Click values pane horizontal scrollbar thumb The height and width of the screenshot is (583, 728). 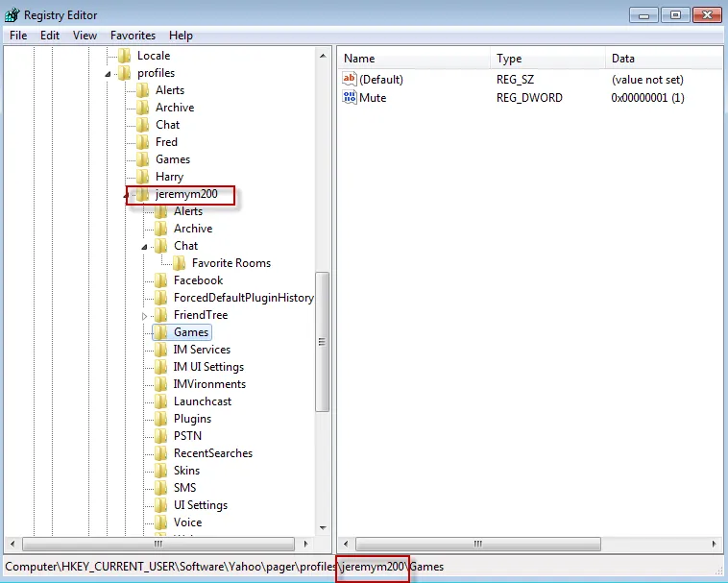(x=478, y=544)
